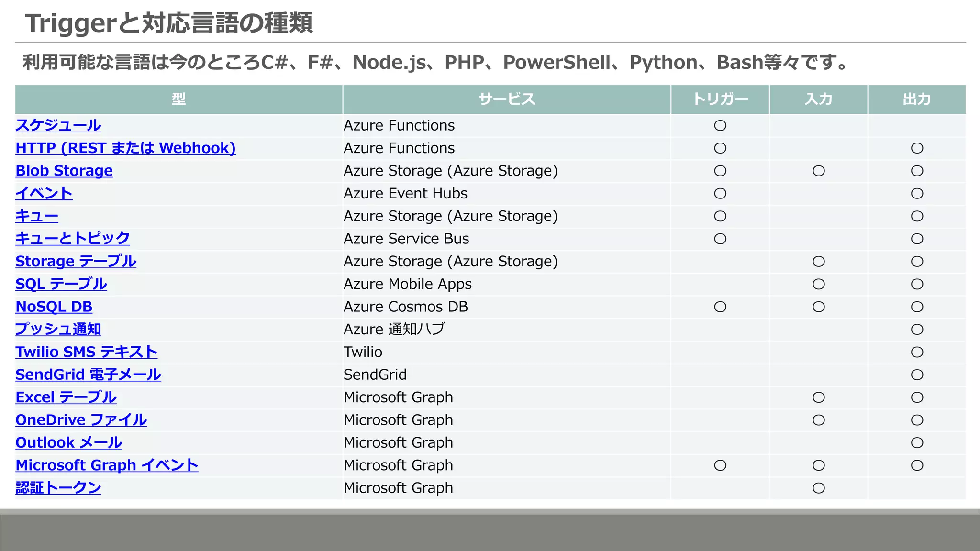Click the サービス column header
The height and width of the screenshot is (551, 980).
pos(507,99)
